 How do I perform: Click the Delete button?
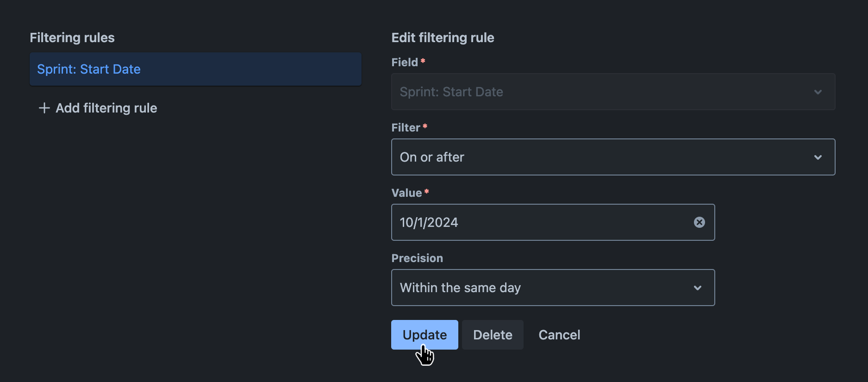coord(493,334)
